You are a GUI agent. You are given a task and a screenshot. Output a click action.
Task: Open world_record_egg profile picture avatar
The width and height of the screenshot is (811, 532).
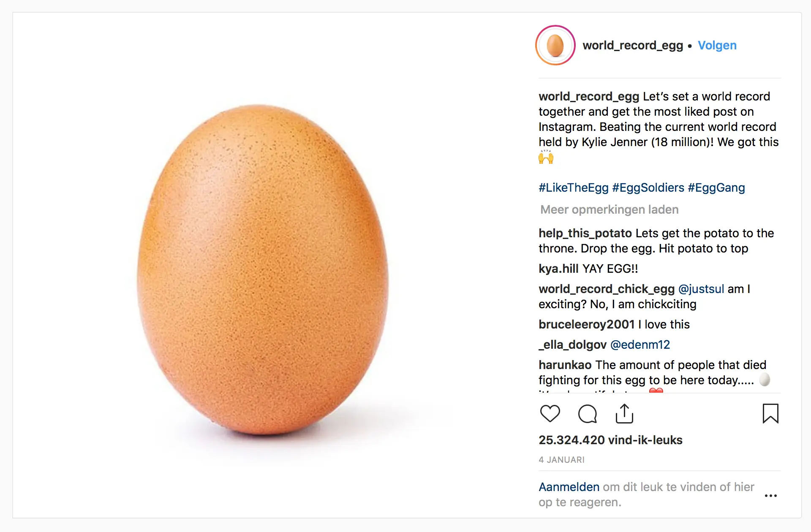coord(555,45)
